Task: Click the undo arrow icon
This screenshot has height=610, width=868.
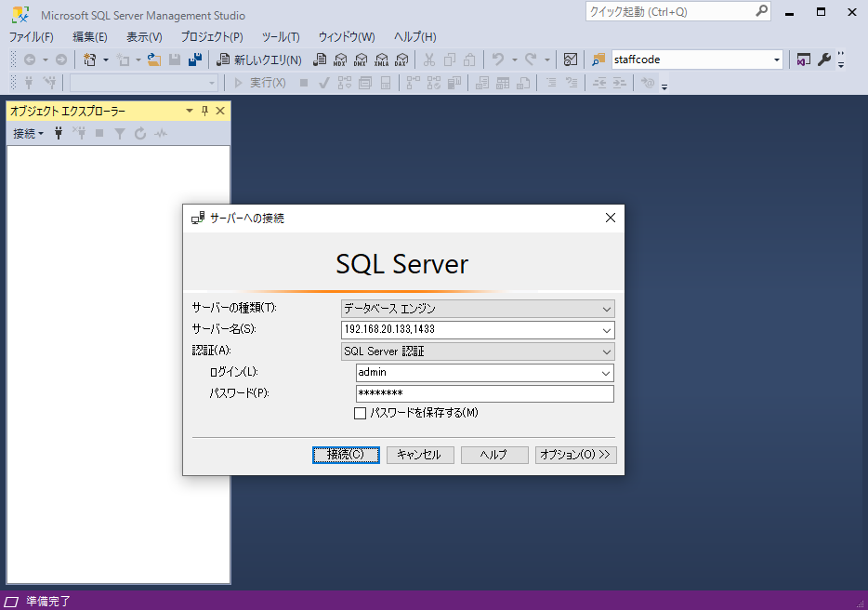Action: pyautogui.click(x=498, y=60)
